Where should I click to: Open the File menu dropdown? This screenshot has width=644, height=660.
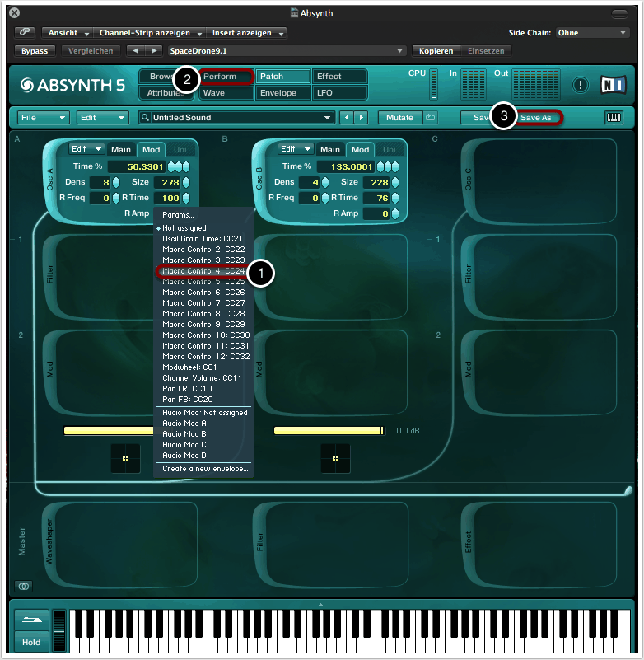pos(43,118)
